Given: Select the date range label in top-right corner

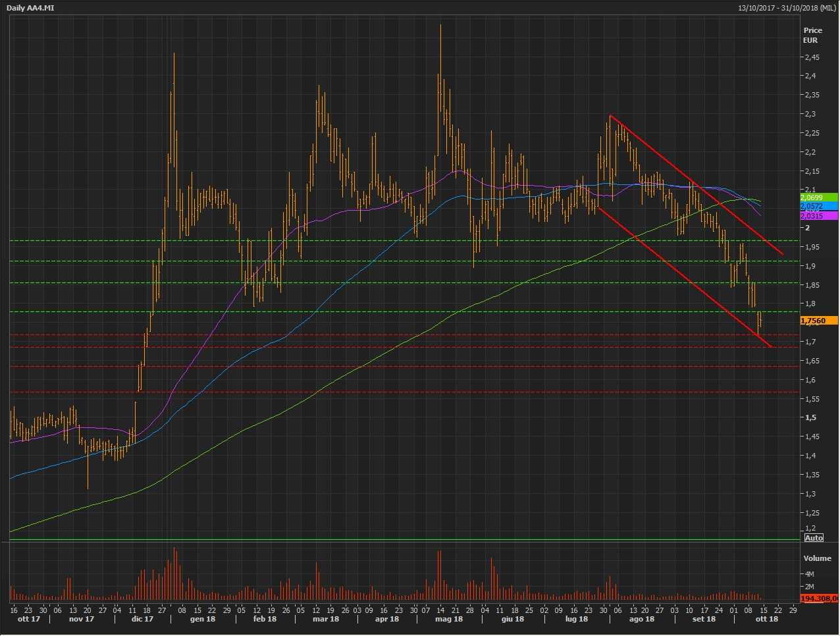Looking at the screenshot, I should 787,8.
